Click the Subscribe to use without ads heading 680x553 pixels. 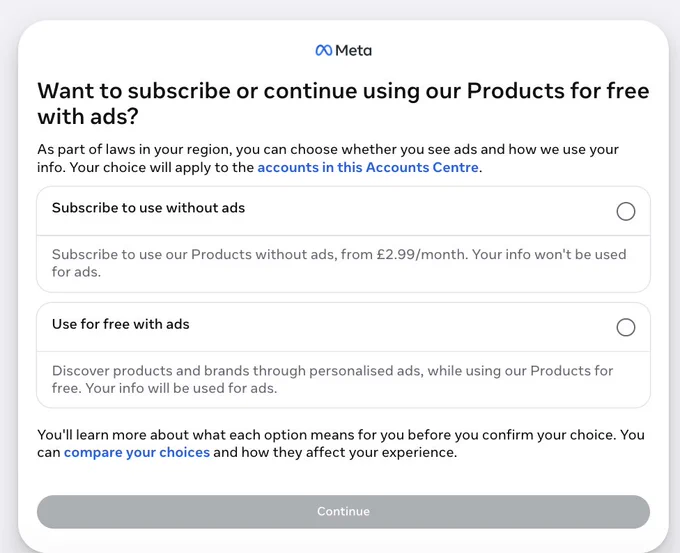[x=148, y=208]
